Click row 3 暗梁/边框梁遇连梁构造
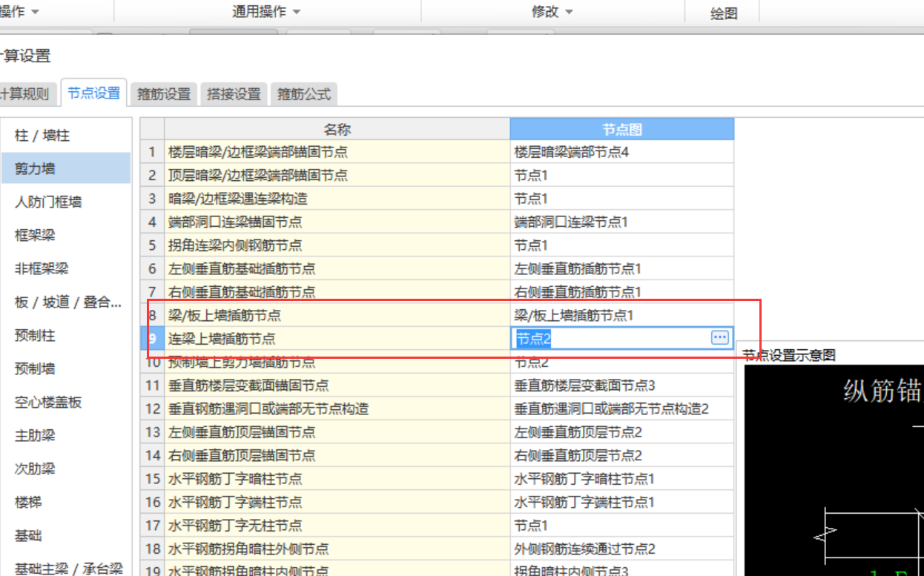 coord(337,199)
